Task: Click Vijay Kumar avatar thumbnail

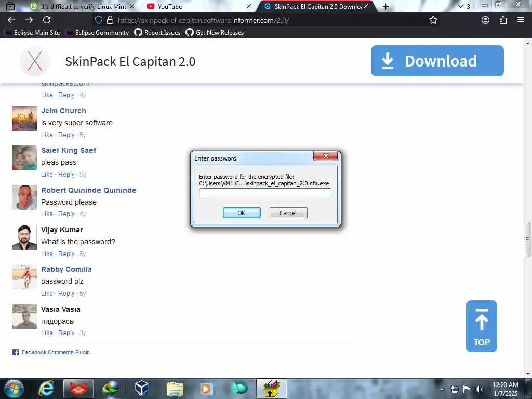Action: coord(24,237)
